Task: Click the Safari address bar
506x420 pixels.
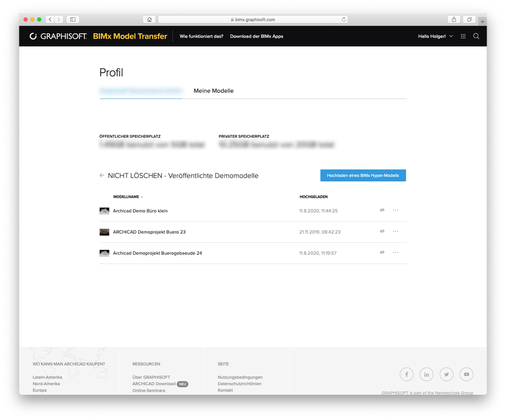Action: (253, 19)
